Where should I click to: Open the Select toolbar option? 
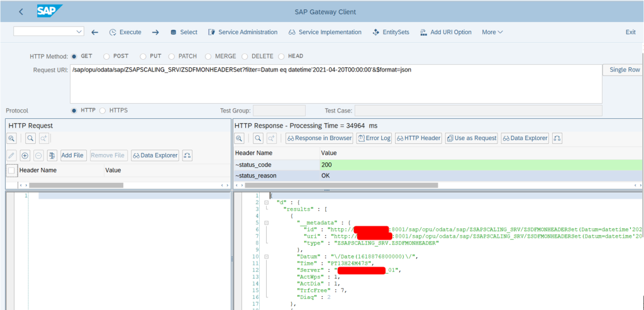click(184, 32)
